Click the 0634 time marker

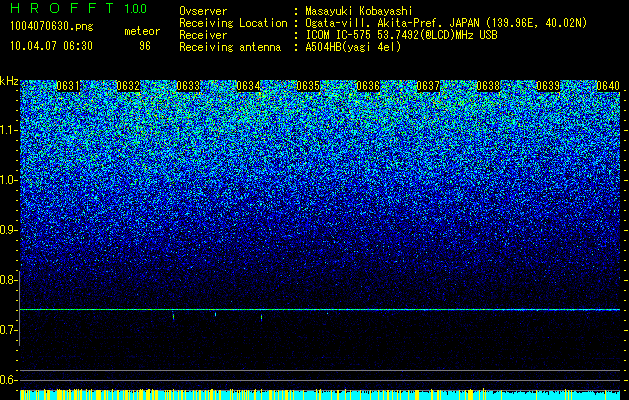248,86
